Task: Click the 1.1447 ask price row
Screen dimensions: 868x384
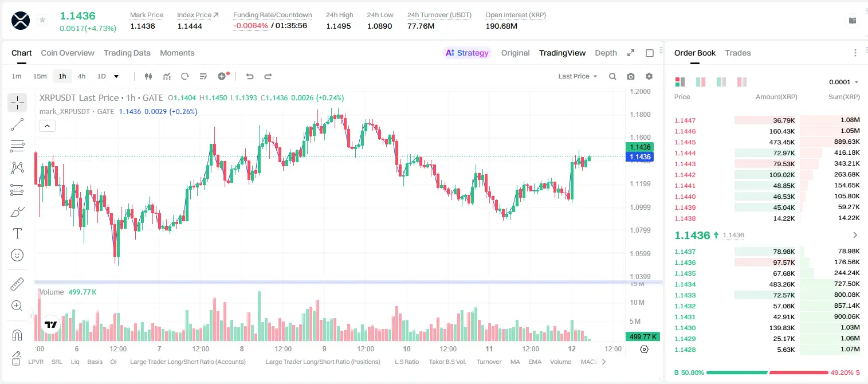Action: [x=767, y=120]
